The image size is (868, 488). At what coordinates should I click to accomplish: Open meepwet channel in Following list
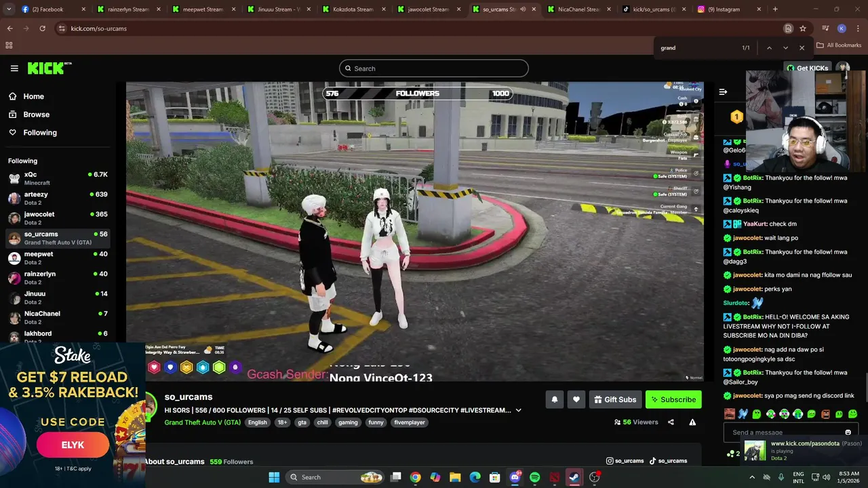coord(57,258)
